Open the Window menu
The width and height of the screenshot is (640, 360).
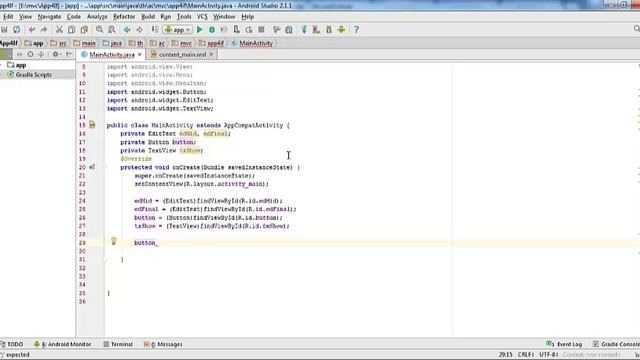(224, 17)
